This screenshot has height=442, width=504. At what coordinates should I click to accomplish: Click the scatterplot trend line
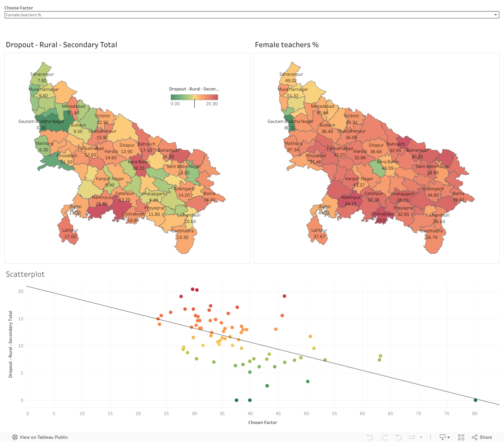pyautogui.click(x=263, y=345)
